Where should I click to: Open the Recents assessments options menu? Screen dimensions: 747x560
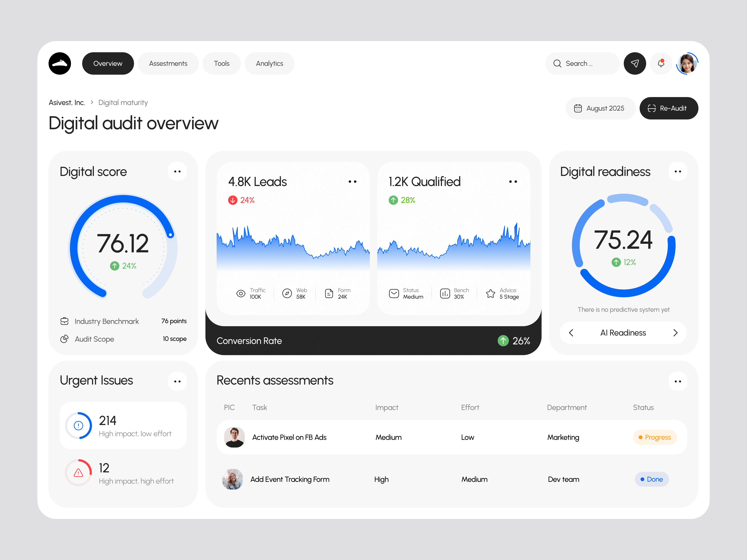[678, 381]
